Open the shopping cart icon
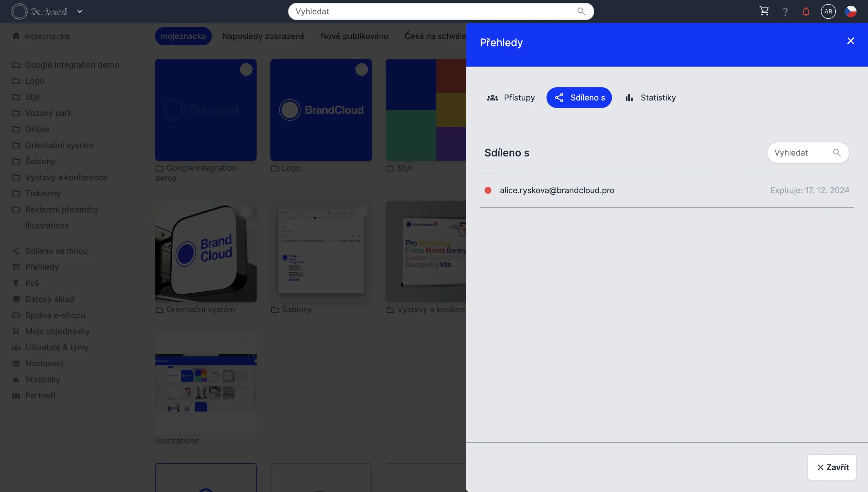This screenshot has width=868, height=492. [x=764, y=11]
